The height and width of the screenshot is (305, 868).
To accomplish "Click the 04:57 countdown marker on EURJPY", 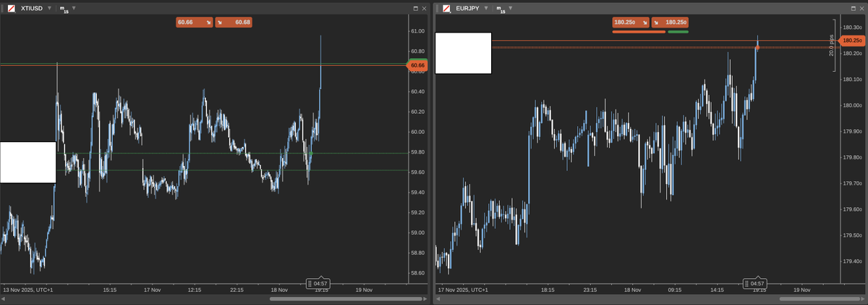I will pos(754,283).
